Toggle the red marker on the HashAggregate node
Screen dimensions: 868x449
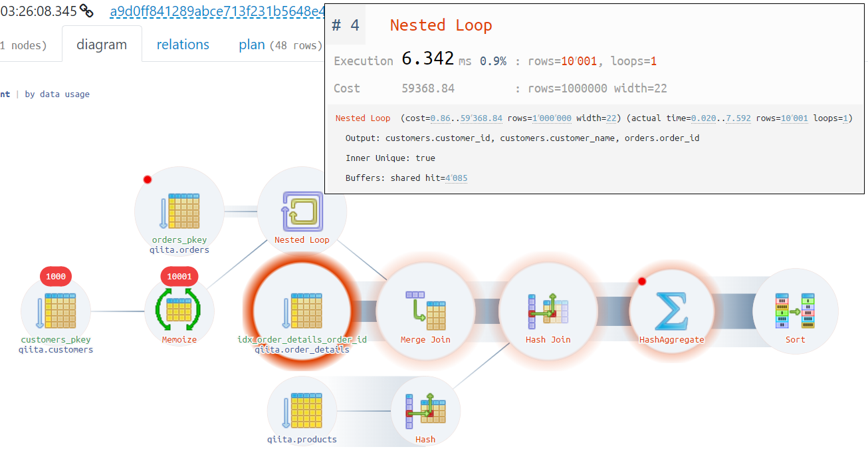coord(642,281)
